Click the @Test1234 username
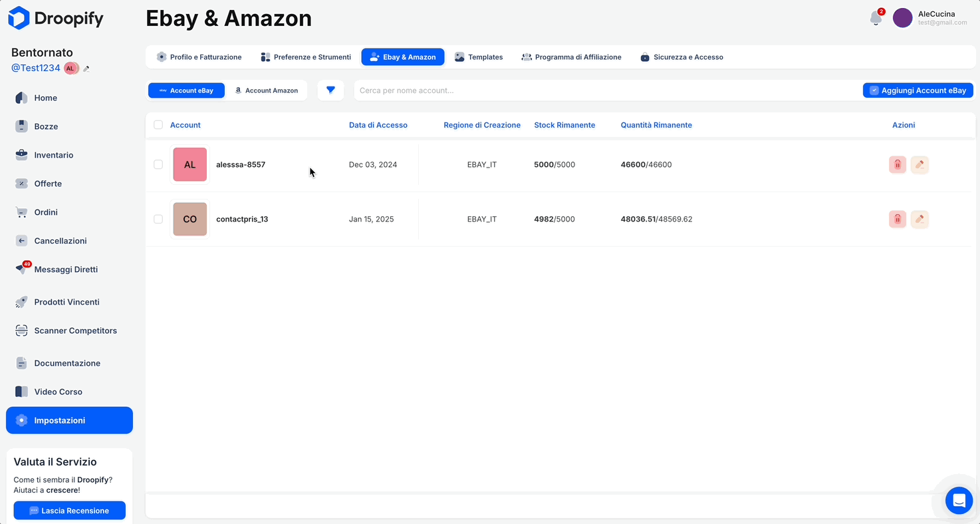The image size is (980, 524). (36, 68)
